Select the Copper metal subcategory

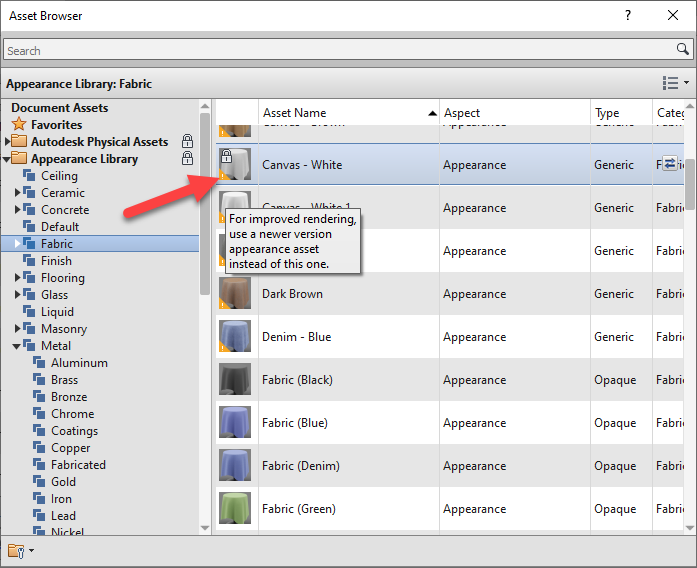coord(70,448)
